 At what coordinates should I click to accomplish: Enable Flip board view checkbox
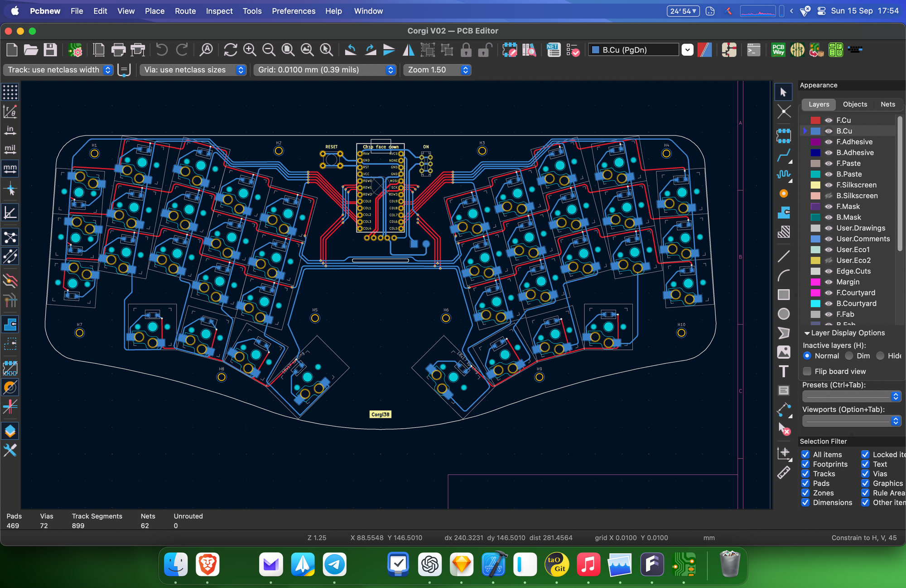(x=807, y=371)
